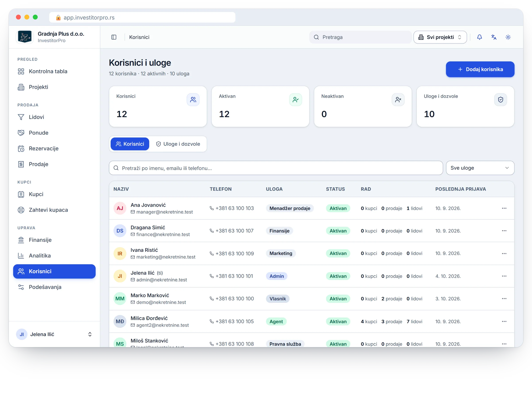Expand the Sve uloge role filter
The height and width of the screenshot is (399, 532).
point(480,168)
